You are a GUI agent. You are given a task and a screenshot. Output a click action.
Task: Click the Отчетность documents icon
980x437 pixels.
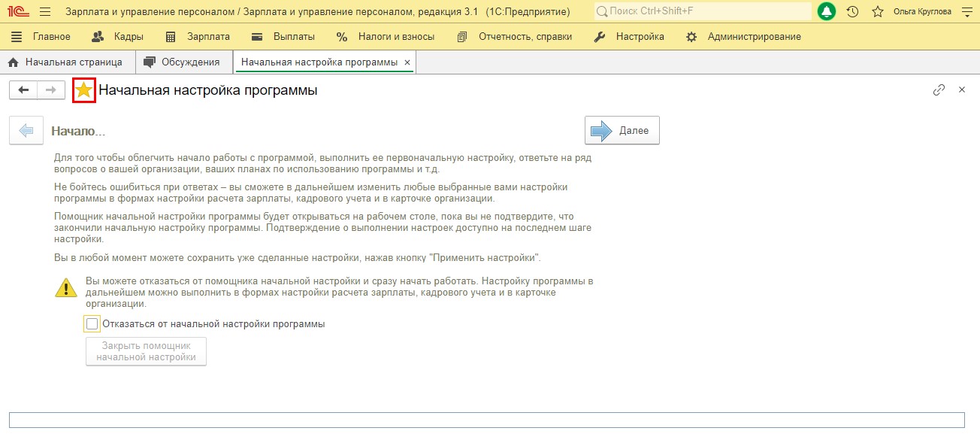tap(462, 37)
